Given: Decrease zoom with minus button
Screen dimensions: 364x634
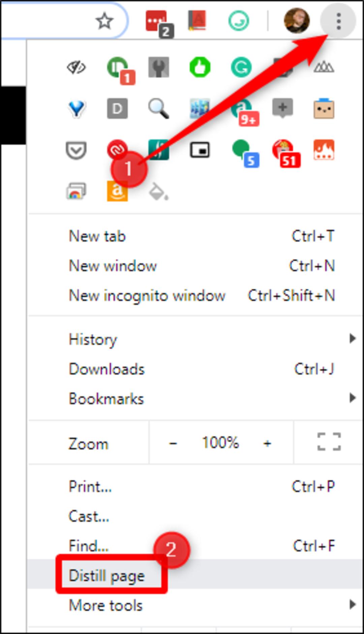Looking at the screenshot, I should tap(173, 443).
